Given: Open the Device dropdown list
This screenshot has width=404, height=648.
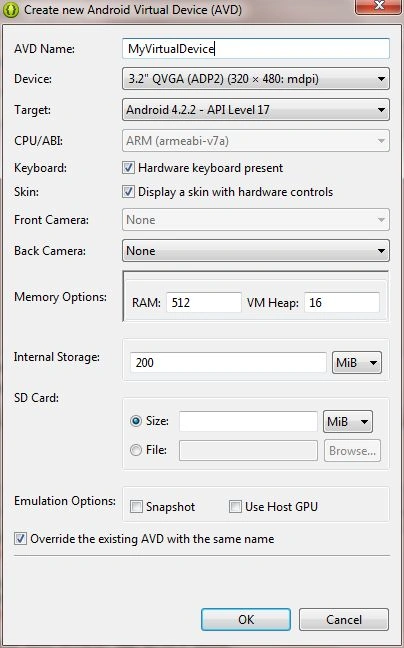Looking at the screenshot, I should pos(256,79).
